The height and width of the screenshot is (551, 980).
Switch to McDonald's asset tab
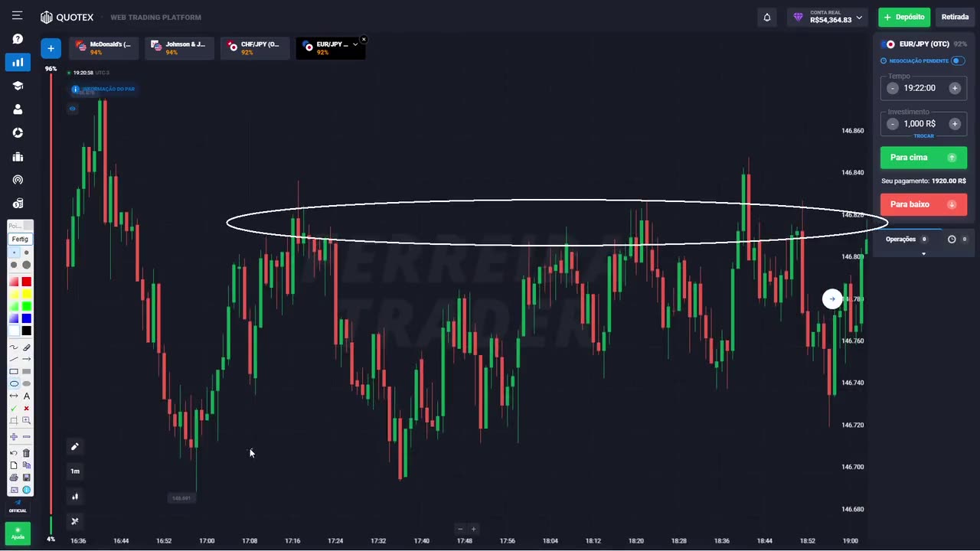pyautogui.click(x=103, y=48)
